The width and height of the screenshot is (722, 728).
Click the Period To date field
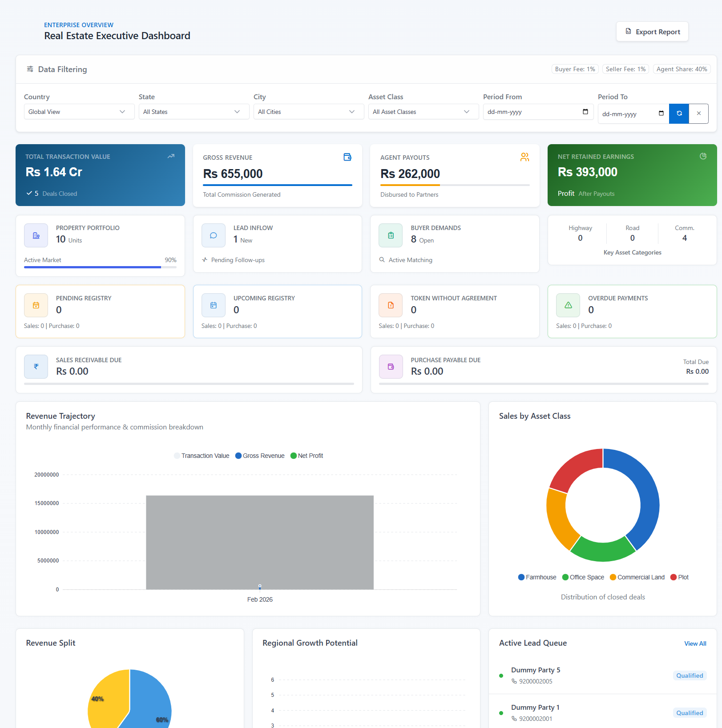(x=633, y=114)
